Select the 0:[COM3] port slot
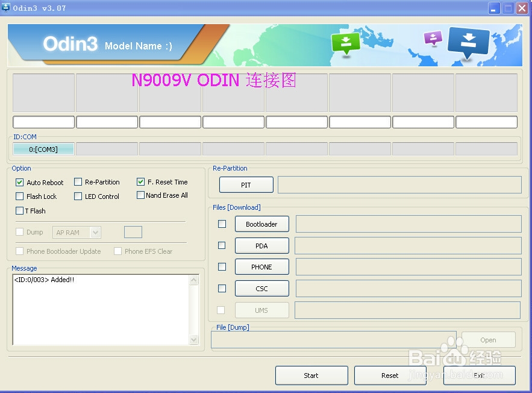 (x=43, y=149)
